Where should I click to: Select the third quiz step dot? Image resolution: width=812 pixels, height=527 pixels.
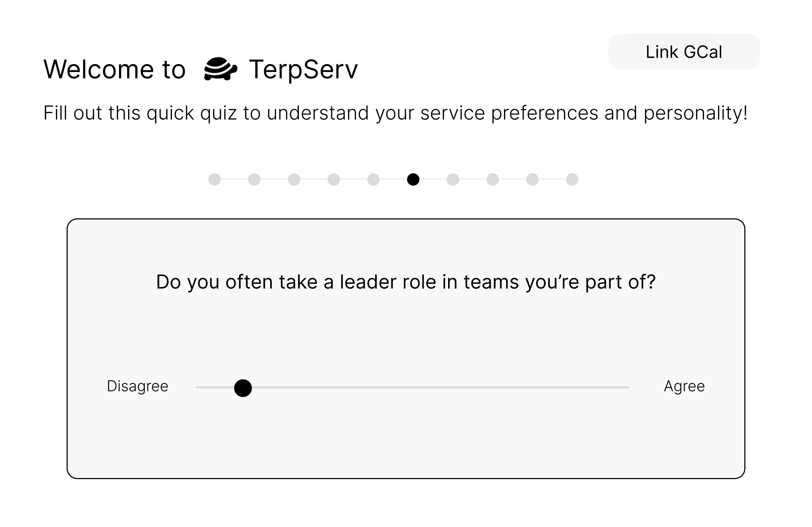294,179
